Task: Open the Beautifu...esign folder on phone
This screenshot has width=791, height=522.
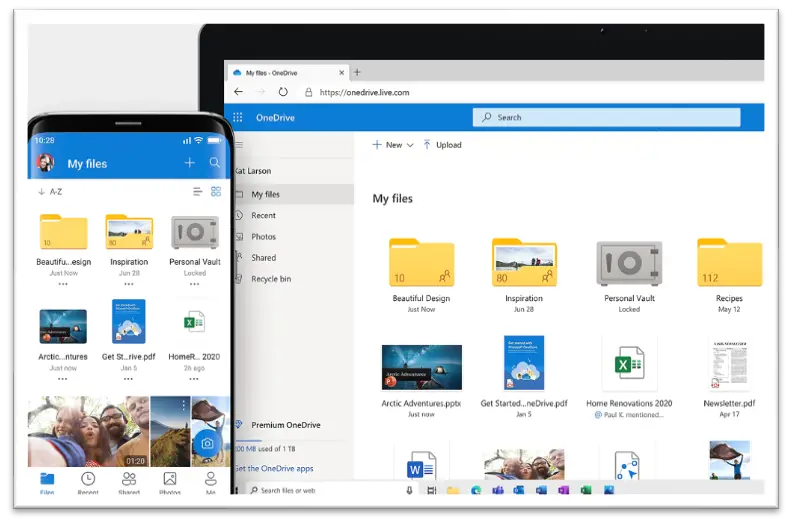Action: (64, 232)
